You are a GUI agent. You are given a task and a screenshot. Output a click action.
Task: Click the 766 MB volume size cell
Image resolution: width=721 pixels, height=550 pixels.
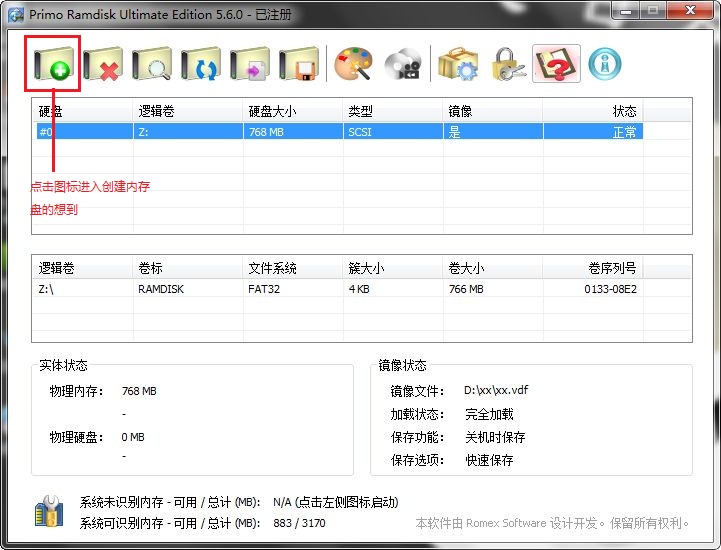tap(466, 289)
